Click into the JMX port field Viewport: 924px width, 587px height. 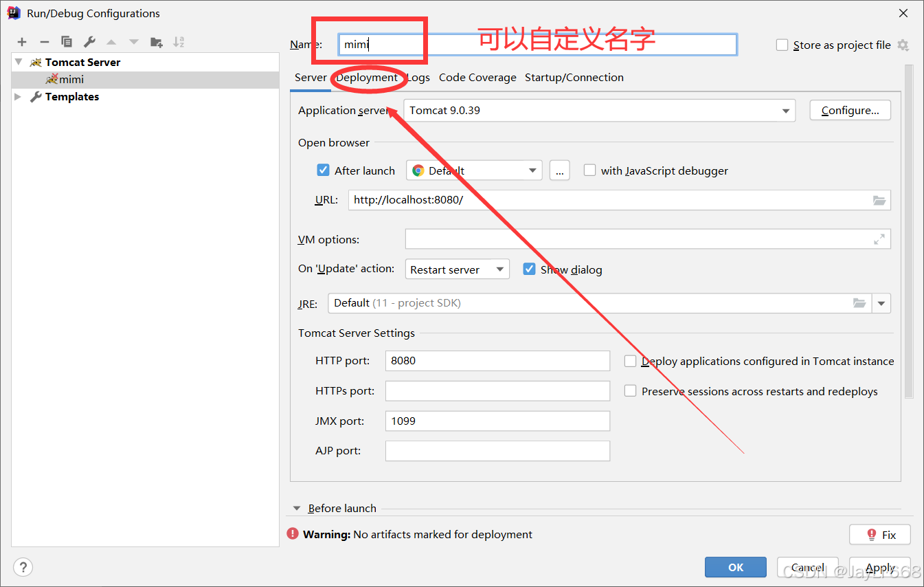coord(497,421)
